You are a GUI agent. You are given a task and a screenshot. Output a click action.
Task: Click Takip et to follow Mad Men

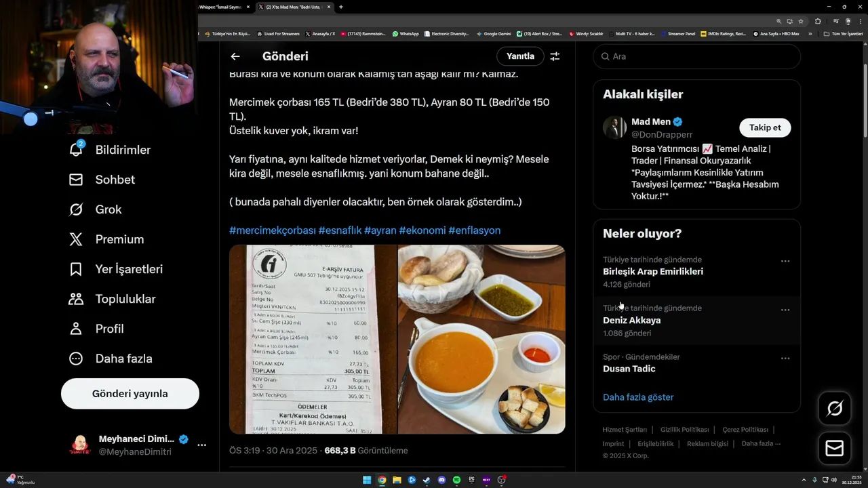[x=765, y=127]
